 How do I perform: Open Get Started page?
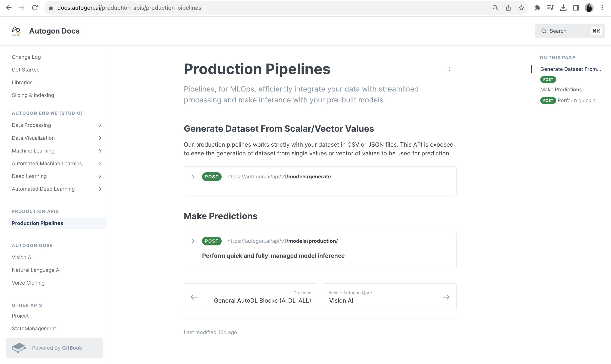26,70
